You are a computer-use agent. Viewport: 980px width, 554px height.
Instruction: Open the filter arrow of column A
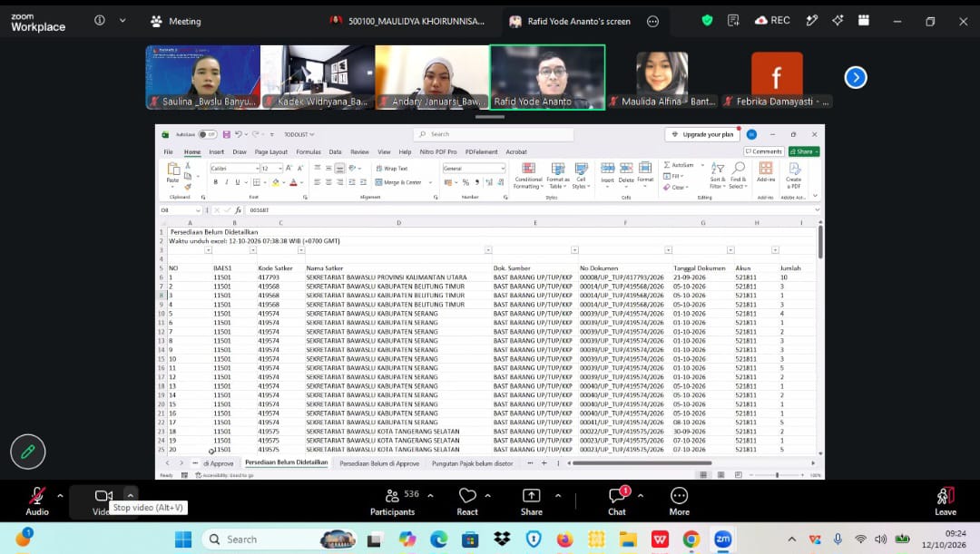(208, 250)
